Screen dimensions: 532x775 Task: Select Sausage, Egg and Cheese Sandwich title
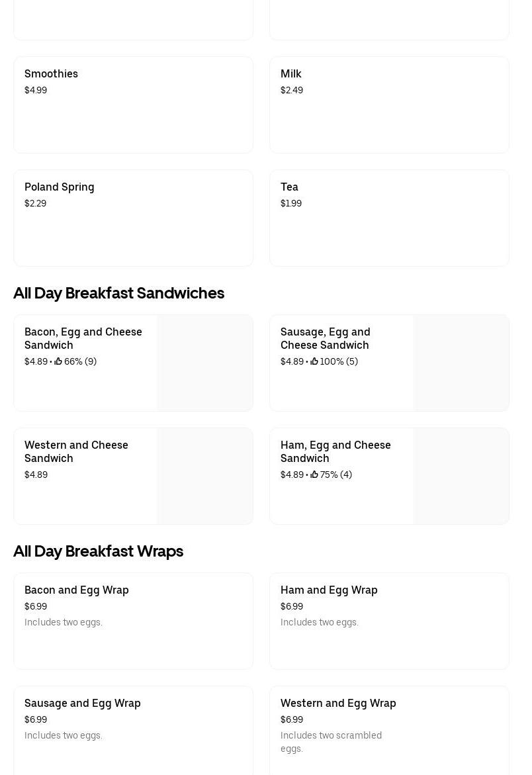point(326,338)
